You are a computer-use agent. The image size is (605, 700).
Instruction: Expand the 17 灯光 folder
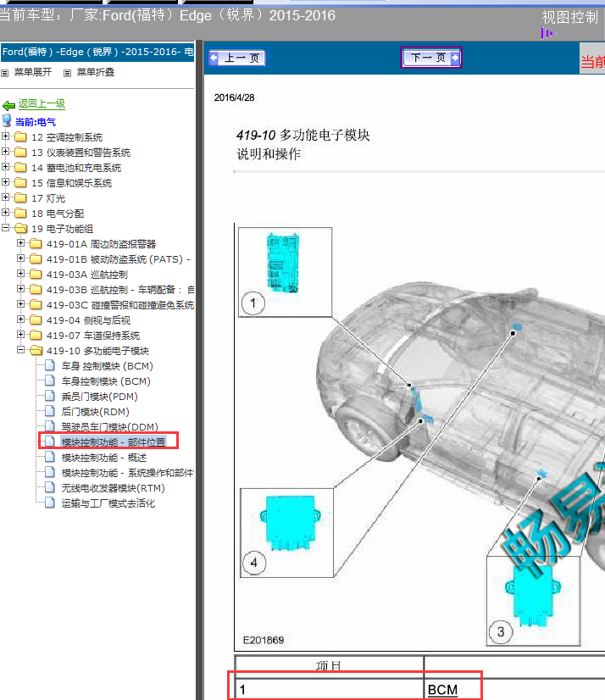[5, 197]
